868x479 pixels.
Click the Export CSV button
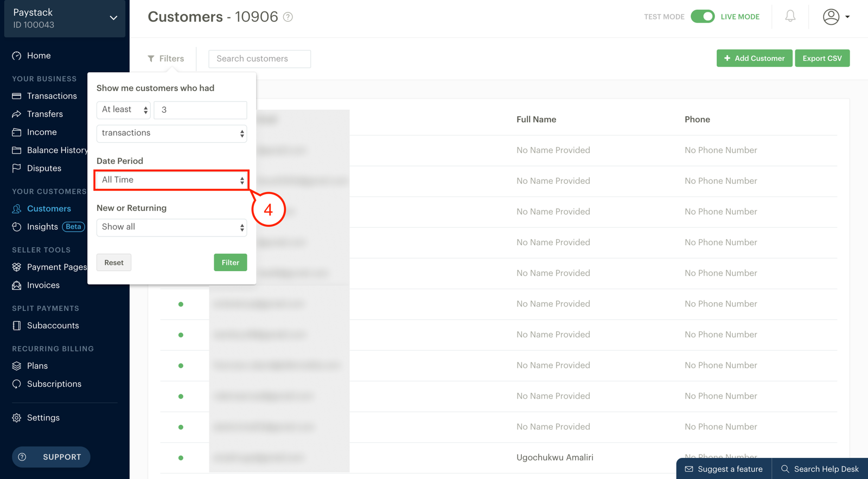click(822, 58)
